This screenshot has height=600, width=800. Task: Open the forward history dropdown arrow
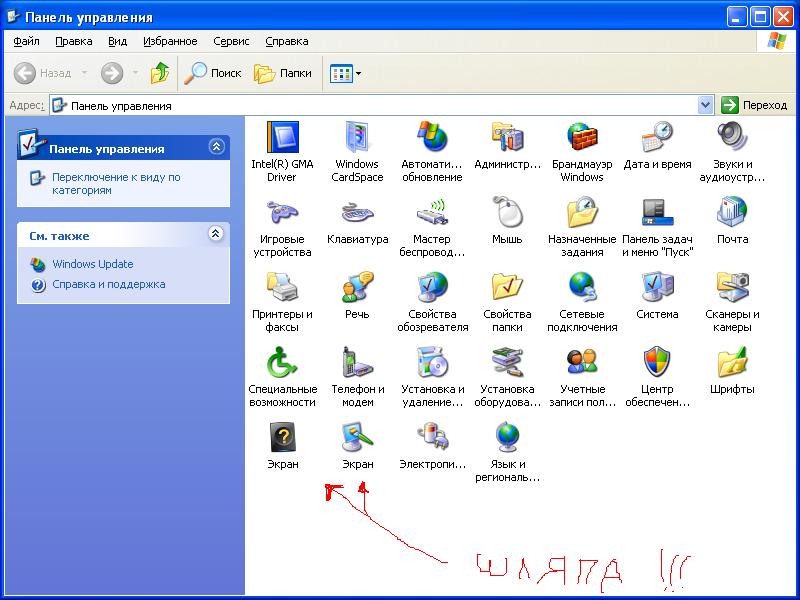135,73
